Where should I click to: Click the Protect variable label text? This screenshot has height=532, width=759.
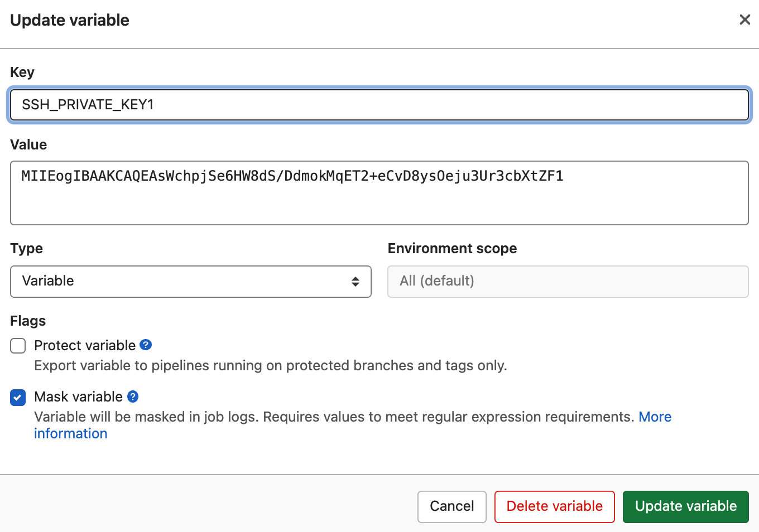point(85,346)
